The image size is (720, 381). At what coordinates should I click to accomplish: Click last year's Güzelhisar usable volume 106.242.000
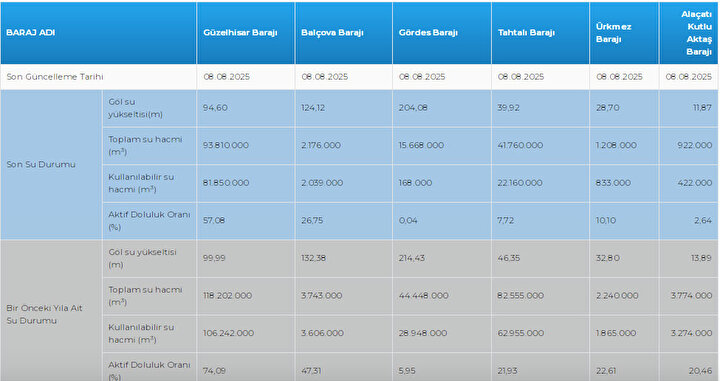click(x=228, y=333)
